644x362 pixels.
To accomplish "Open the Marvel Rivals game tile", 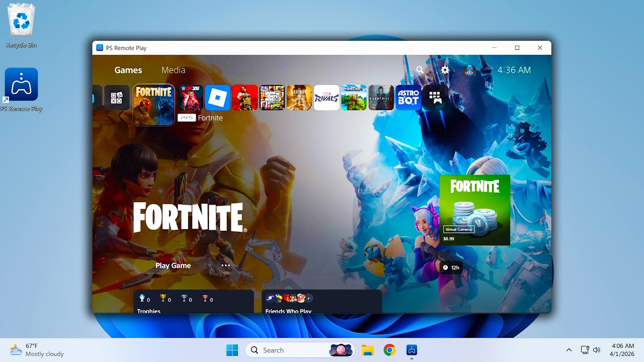I will click(x=327, y=98).
